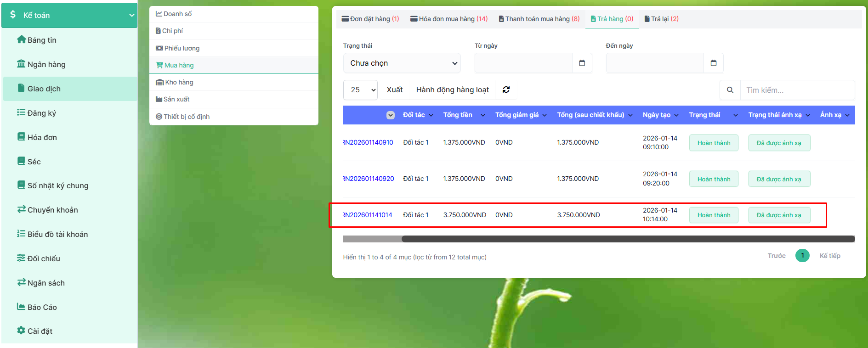This screenshot has height=348, width=868.
Task: Click the Ngân hàng bank icon
Action: pyautogui.click(x=21, y=64)
